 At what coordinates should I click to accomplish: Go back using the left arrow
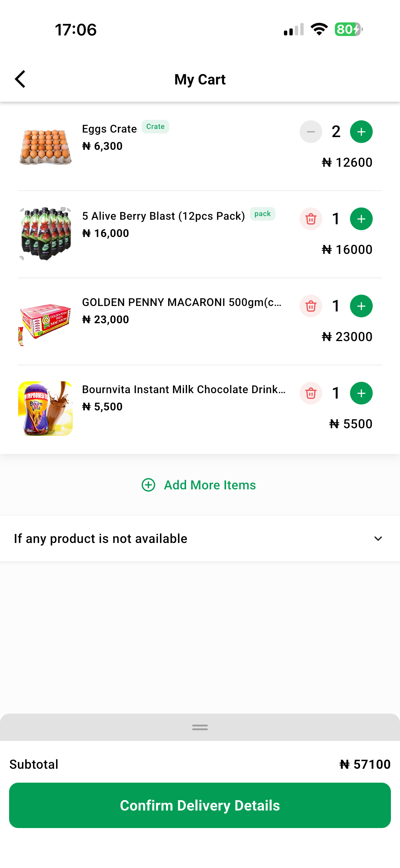point(20,79)
